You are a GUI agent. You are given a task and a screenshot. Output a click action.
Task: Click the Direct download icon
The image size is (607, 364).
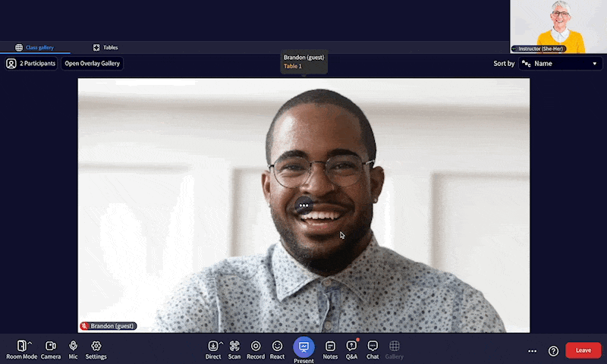tap(213, 346)
